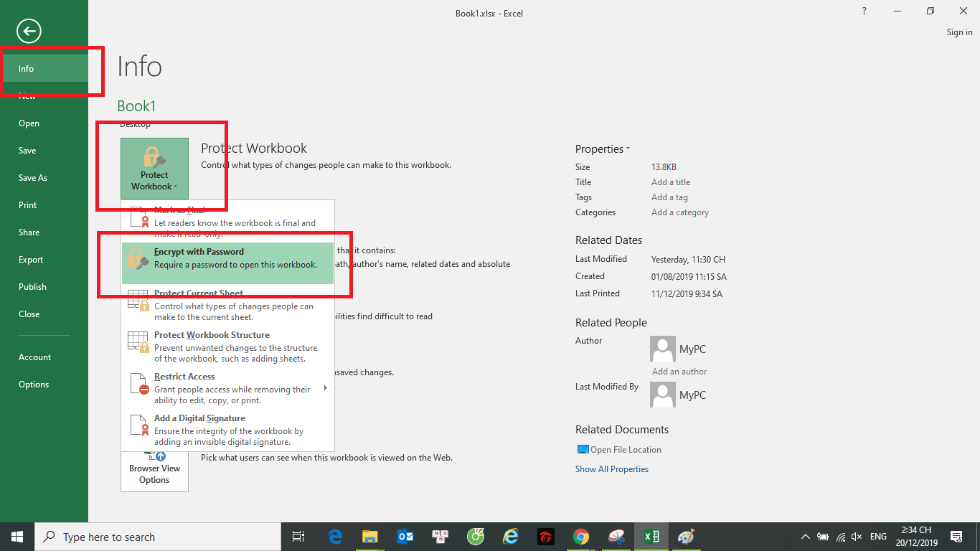Open File Explorer from the taskbar

(x=370, y=537)
